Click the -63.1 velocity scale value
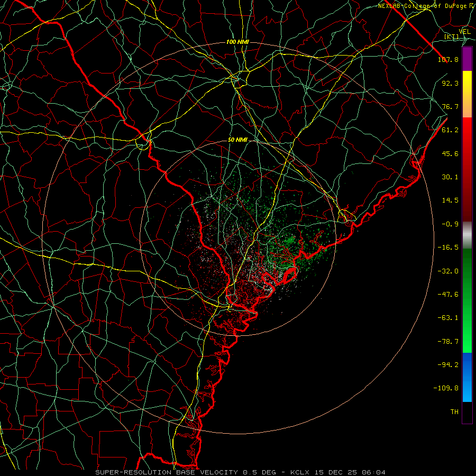The width and height of the screenshot is (476, 476). tap(448, 318)
